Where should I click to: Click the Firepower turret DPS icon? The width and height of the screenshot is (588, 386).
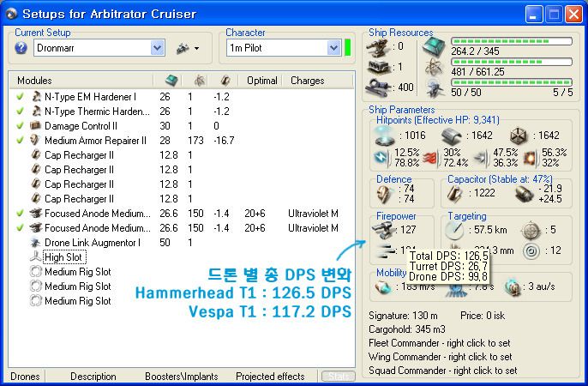[383, 230]
